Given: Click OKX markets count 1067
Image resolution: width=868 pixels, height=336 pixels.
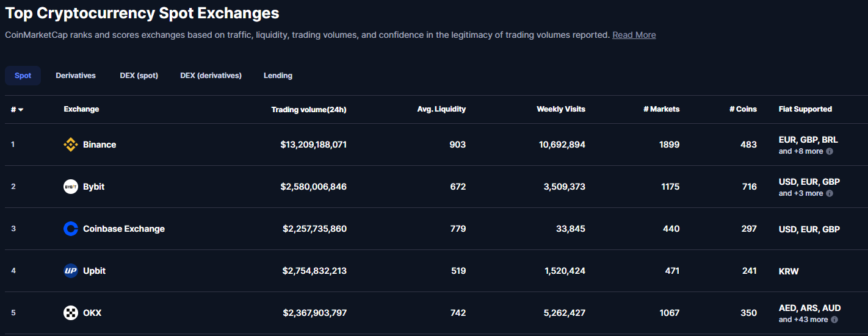Looking at the screenshot, I should (x=670, y=313).
